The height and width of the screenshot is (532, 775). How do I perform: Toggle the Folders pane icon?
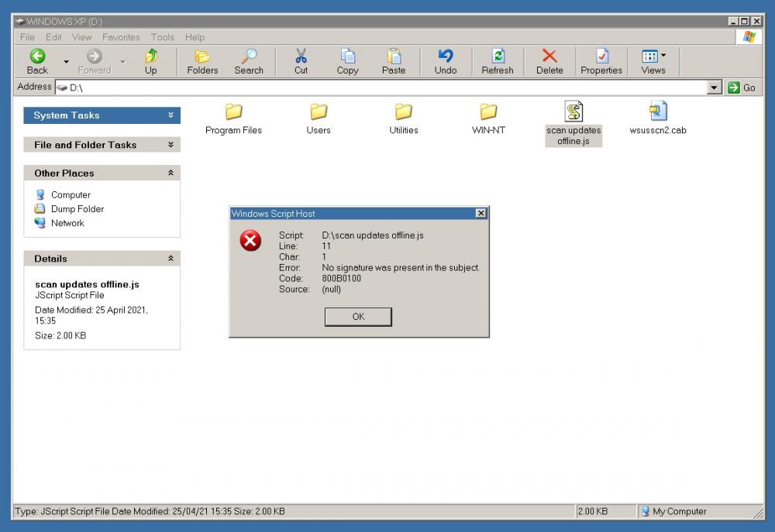[x=202, y=57]
